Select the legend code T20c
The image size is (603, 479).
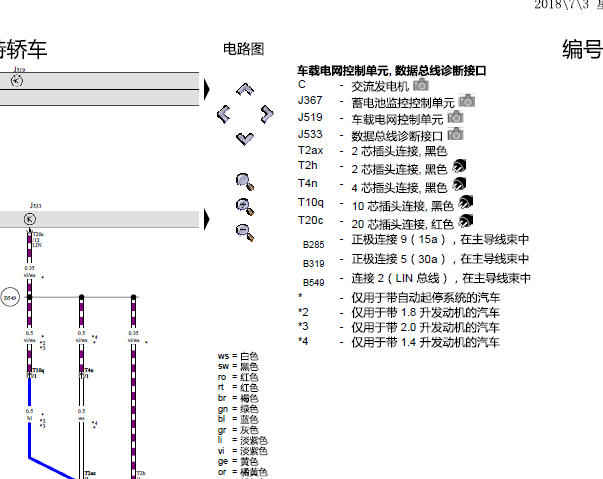point(310,220)
